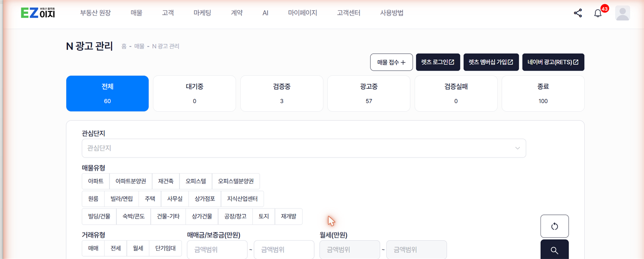Image resolution: width=644 pixels, height=259 pixels.
Task: Select the 검증실패 0 status tab
Action: [x=456, y=93]
